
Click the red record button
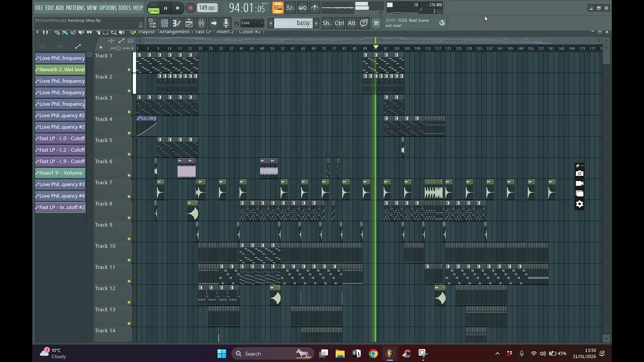[190, 8]
